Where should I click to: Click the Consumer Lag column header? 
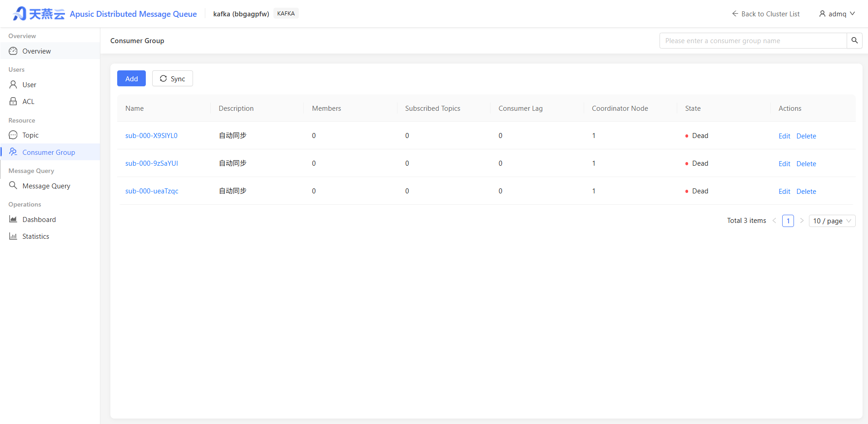pyautogui.click(x=521, y=108)
